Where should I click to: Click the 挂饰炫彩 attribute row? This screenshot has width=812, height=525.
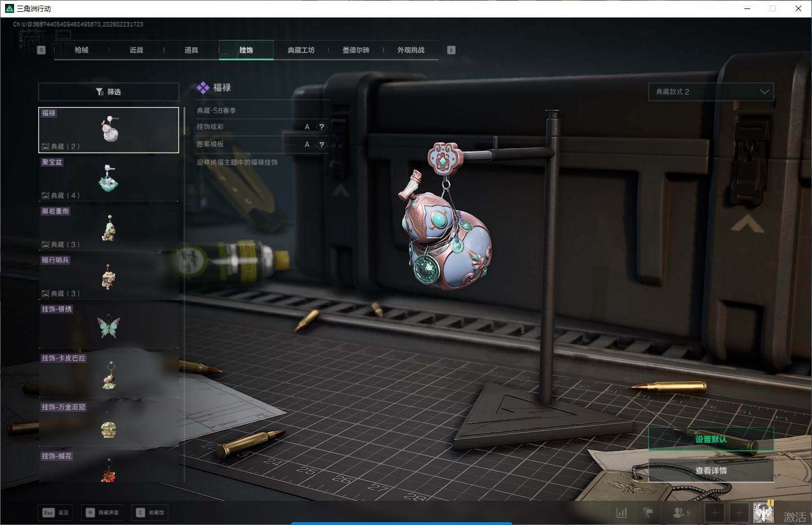(x=262, y=127)
